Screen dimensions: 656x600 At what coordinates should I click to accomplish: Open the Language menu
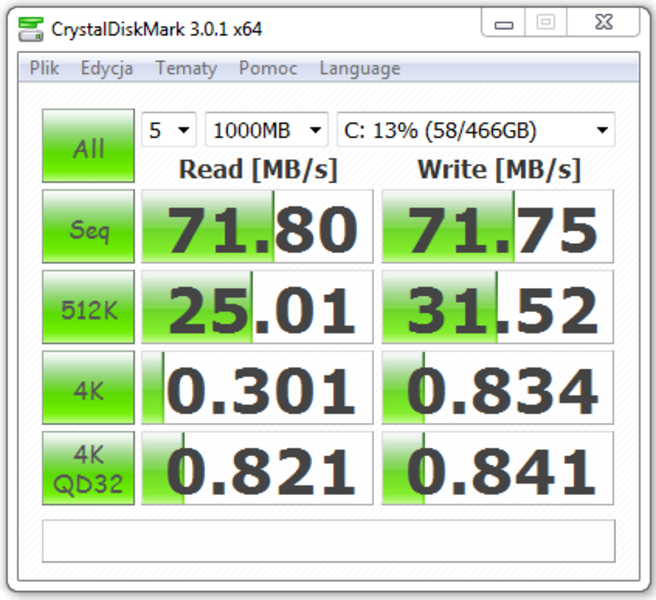click(360, 68)
